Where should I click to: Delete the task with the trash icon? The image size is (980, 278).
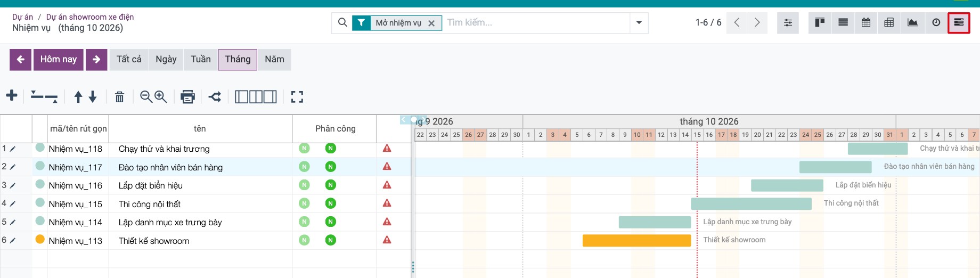(119, 96)
